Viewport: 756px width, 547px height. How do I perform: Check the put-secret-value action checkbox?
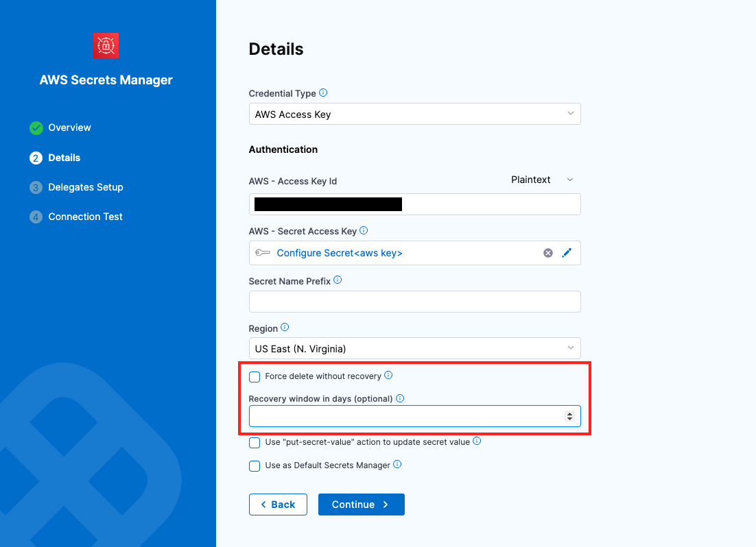pyautogui.click(x=255, y=443)
